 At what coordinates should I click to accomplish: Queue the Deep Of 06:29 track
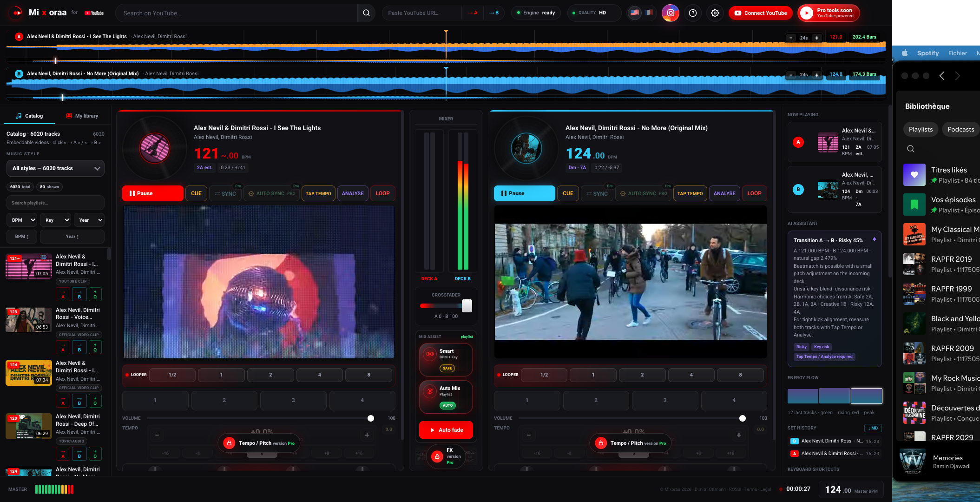95,454
